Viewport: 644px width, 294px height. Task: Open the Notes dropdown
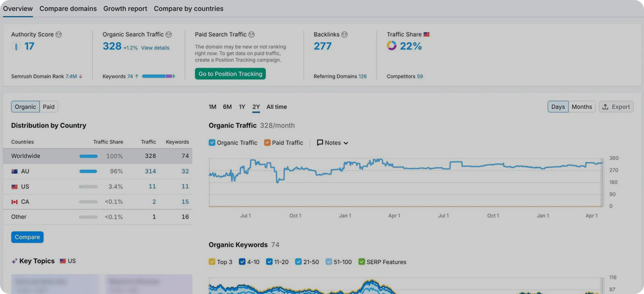click(x=346, y=142)
